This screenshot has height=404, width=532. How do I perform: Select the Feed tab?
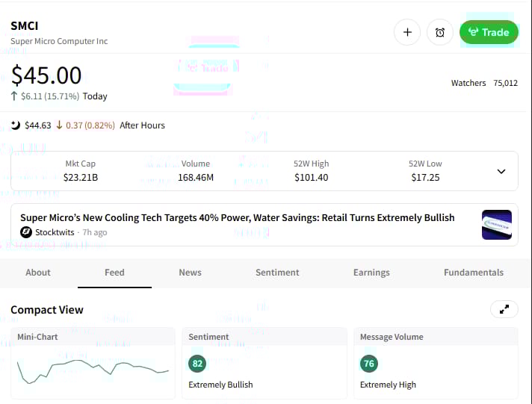pos(114,273)
